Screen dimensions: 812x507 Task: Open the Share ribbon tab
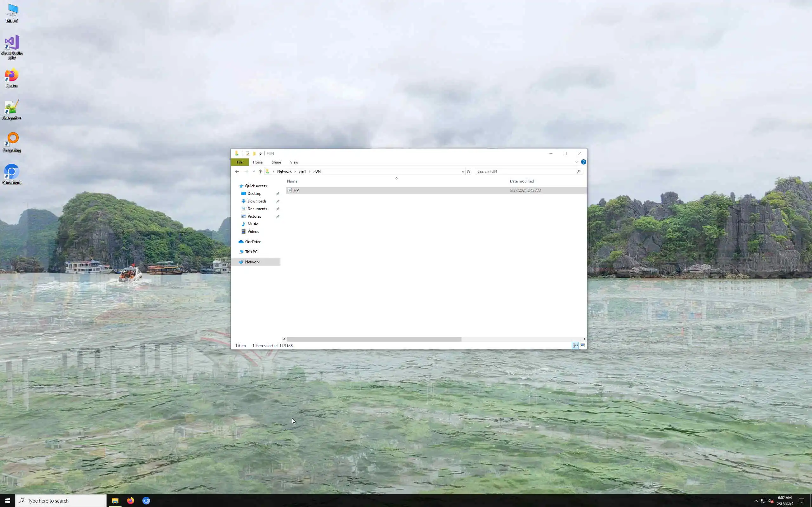276,162
